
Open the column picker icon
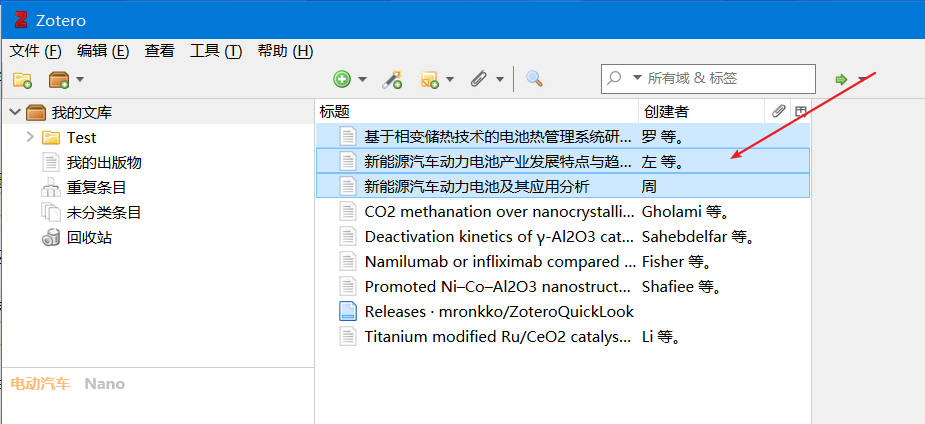pyautogui.click(x=801, y=111)
